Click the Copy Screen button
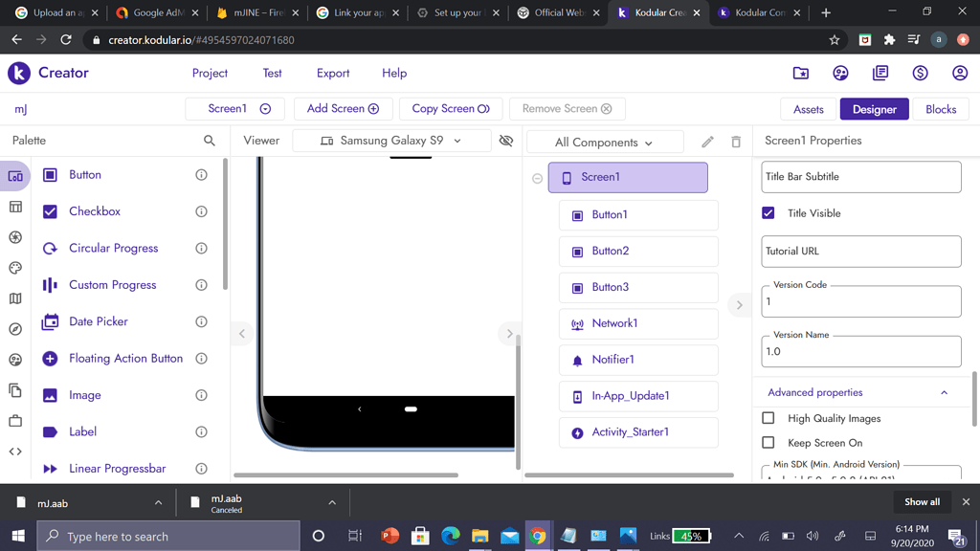The width and height of the screenshot is (980, 551). 451,109
